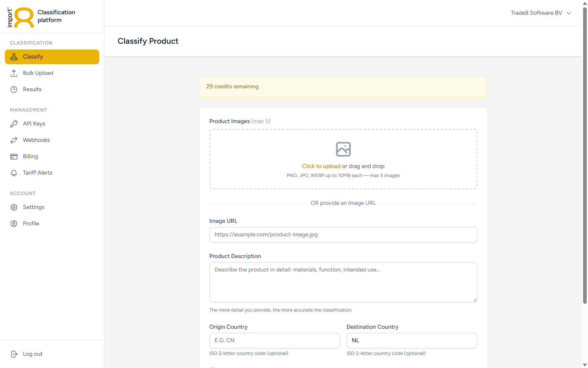Select Tariff Alerts in the Management section

[x=37, y=173]
